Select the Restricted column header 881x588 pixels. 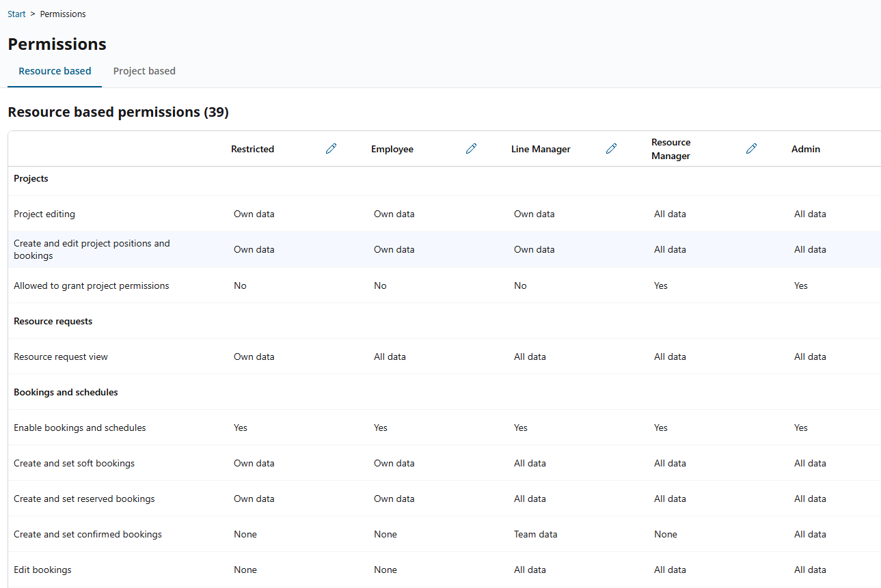point(252,149)
